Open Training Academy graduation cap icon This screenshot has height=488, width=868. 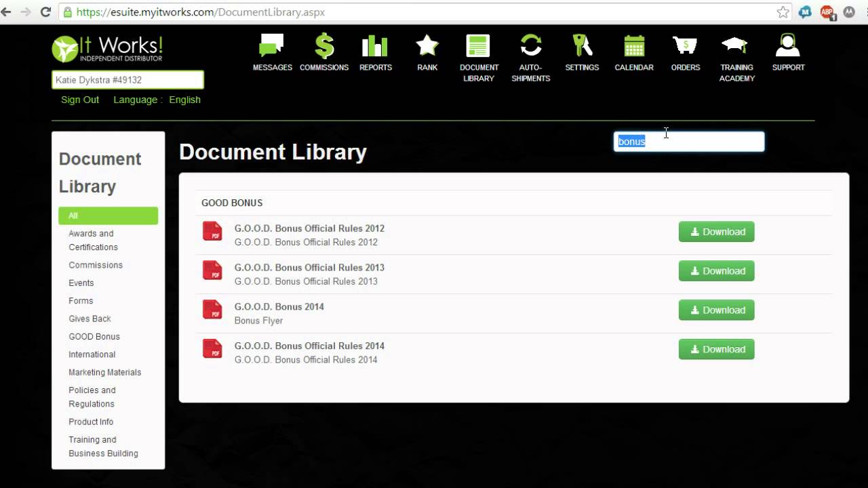(x=734, y=45)
